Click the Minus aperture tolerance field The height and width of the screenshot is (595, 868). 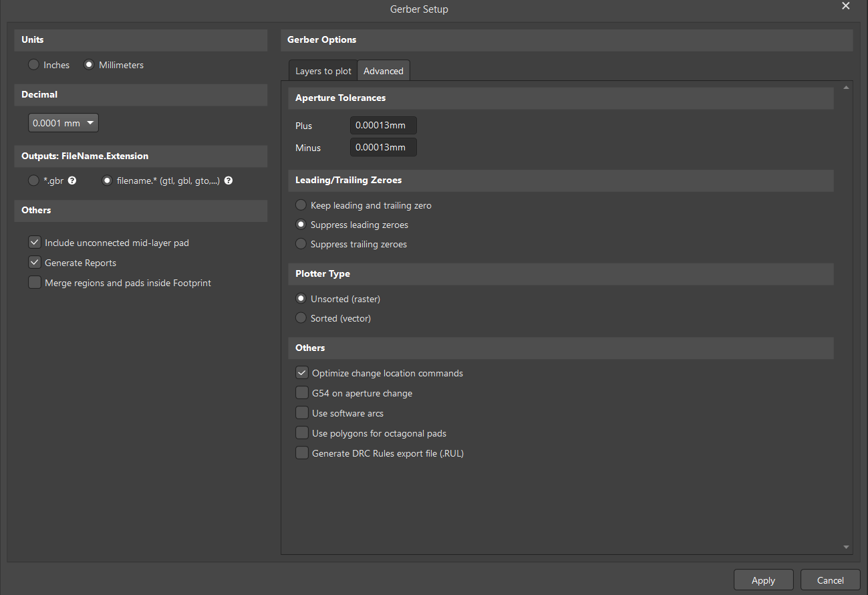click(x=384, y=148)
